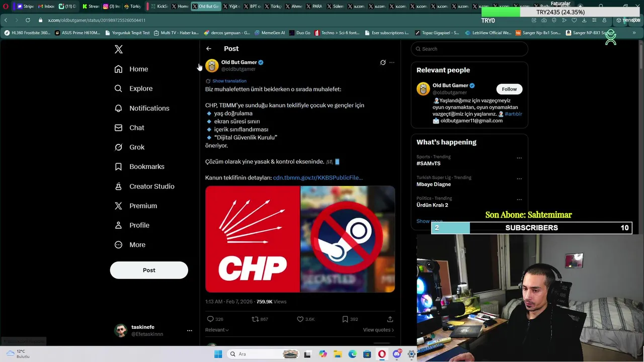Open Explore in the sidebar
This screenshot has width=644, height=362.
133,88
